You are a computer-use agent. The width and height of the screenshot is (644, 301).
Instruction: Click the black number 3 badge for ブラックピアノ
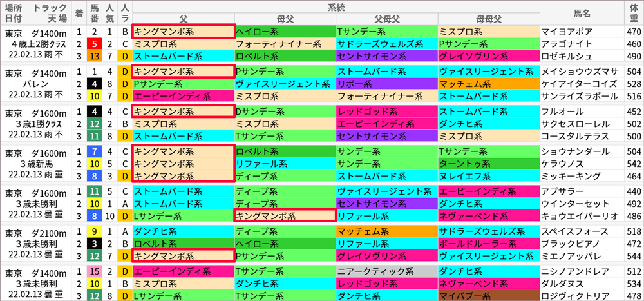[x=94, y=244]
